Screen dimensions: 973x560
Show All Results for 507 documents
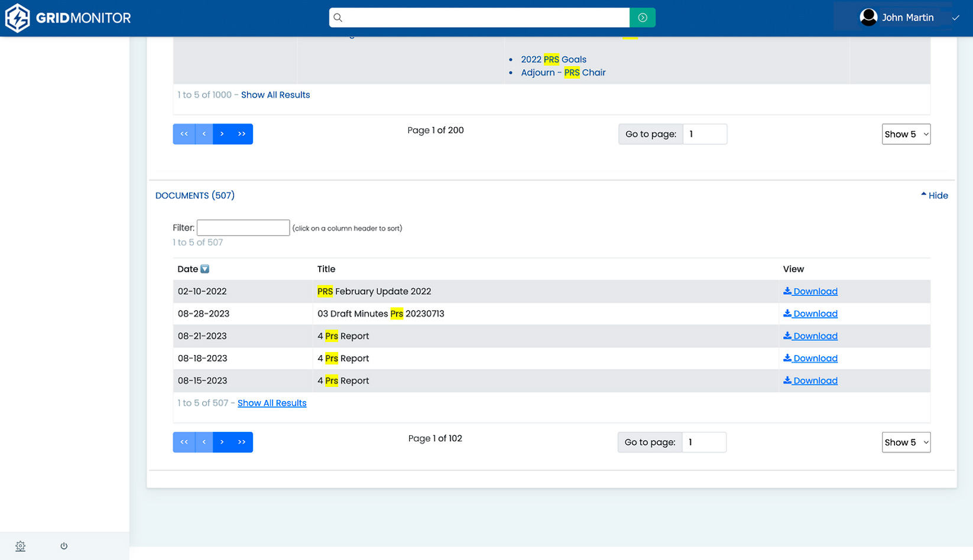point(272,403)
